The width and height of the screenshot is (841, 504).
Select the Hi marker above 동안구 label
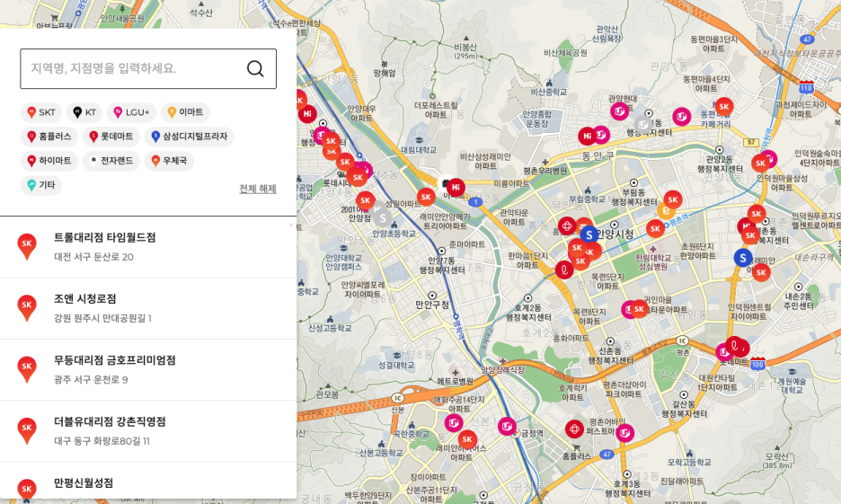[x=588, y=137]
